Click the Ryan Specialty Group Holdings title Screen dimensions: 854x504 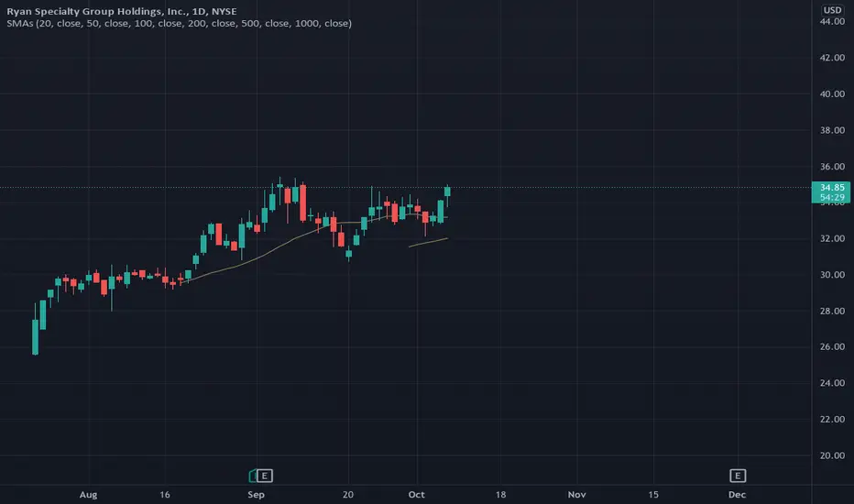tap(122, 11)
